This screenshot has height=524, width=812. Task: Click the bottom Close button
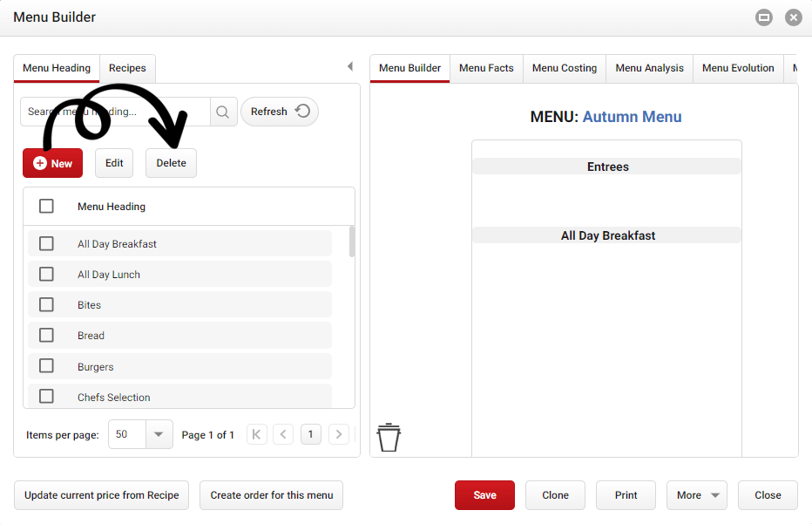(x=768, y=495)
